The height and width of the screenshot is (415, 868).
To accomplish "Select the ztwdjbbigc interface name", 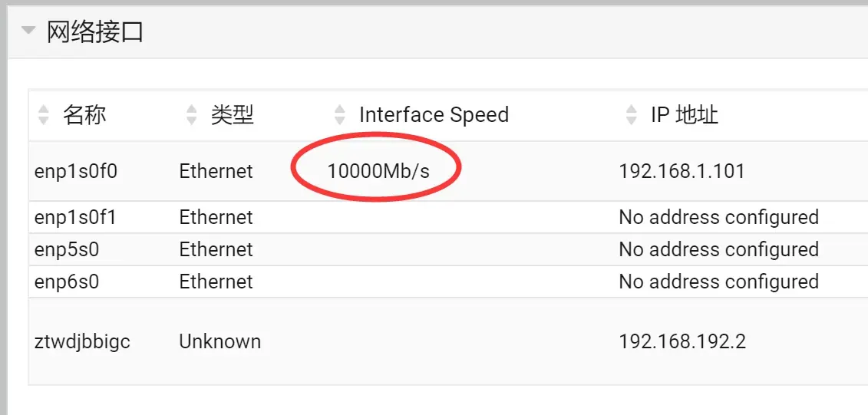I will [82, 341].
